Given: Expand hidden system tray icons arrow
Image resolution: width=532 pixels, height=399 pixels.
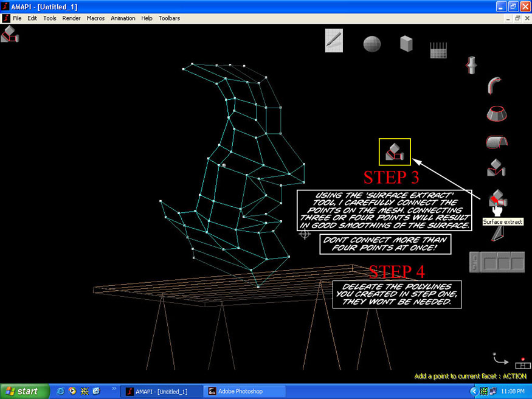Looking at the screenshot, I should coord(474,391).
